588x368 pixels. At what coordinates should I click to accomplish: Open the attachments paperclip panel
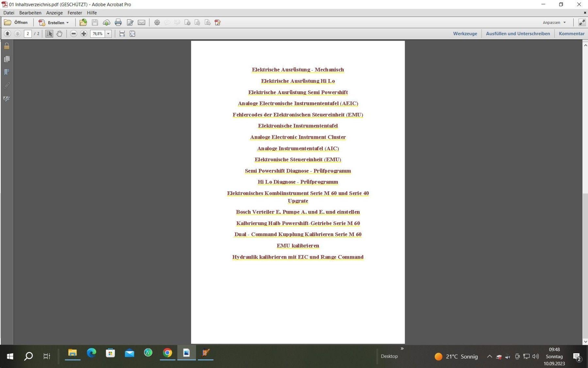(7, 85)
